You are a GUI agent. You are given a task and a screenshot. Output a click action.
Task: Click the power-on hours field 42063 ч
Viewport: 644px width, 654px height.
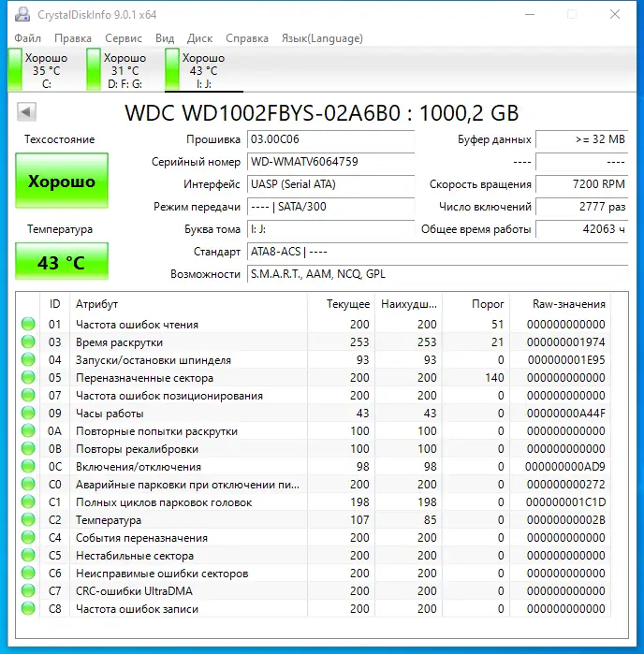(582, 229)
